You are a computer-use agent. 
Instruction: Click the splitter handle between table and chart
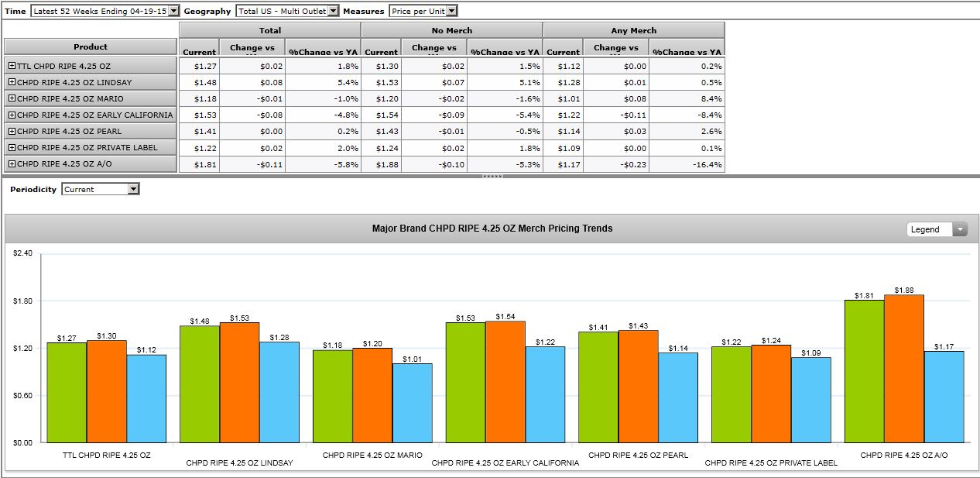pos(492,177)
